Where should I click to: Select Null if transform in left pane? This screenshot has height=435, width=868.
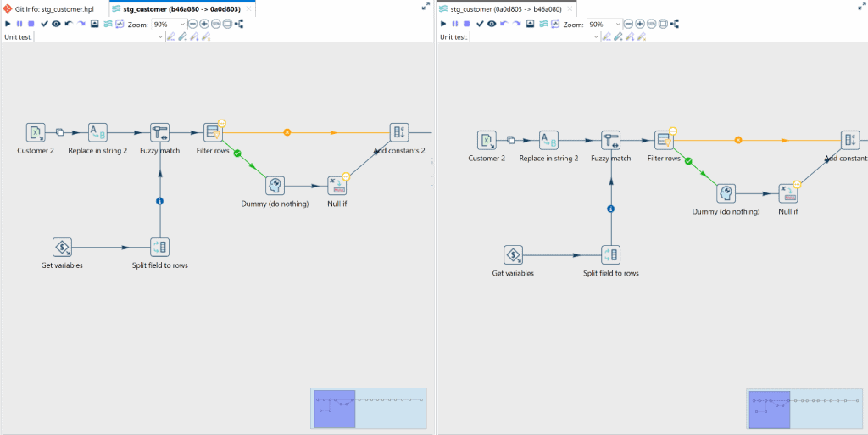tap(337, 186)
